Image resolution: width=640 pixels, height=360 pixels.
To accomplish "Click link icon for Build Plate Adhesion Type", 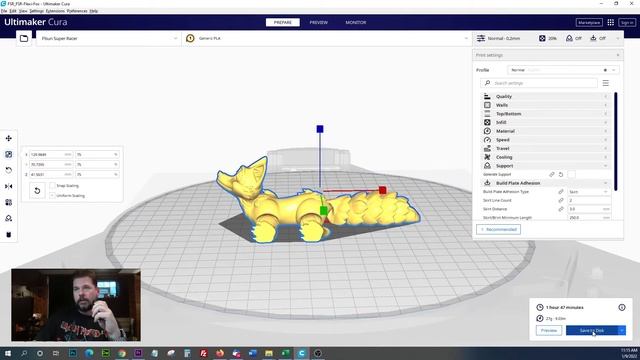I will [x=561, y=191].
